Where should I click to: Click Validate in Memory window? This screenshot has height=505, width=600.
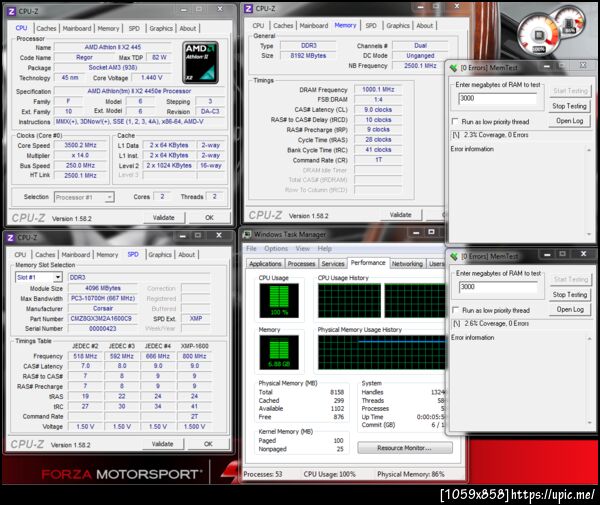click(x=401, y=215)
